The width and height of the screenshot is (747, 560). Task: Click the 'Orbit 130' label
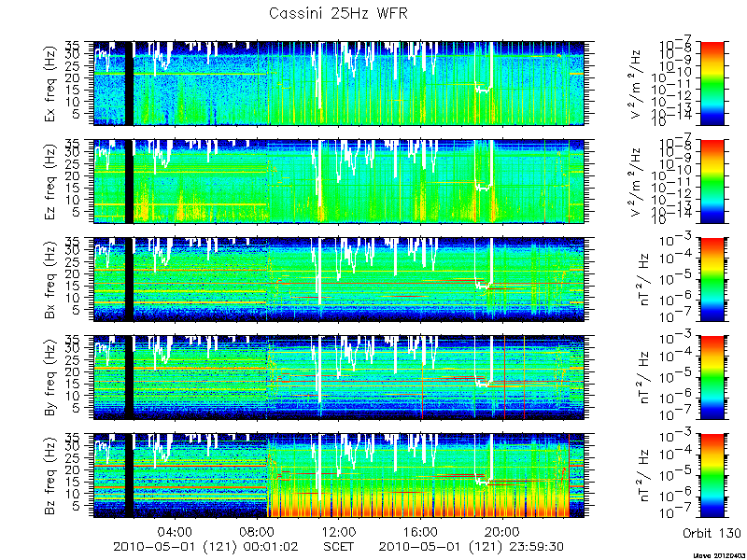tap(712, 532)
